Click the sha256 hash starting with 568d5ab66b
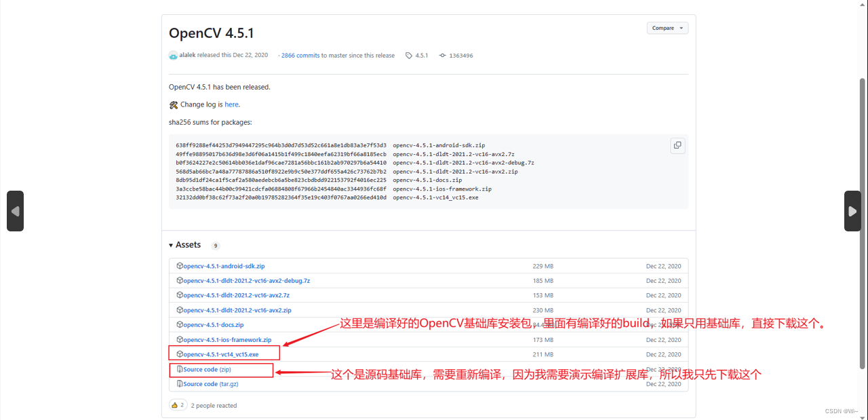 tap(281, 172)
